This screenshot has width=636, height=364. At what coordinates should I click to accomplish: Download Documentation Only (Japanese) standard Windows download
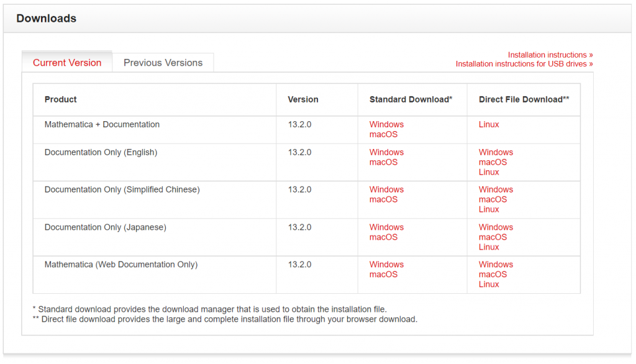(386, 227)
